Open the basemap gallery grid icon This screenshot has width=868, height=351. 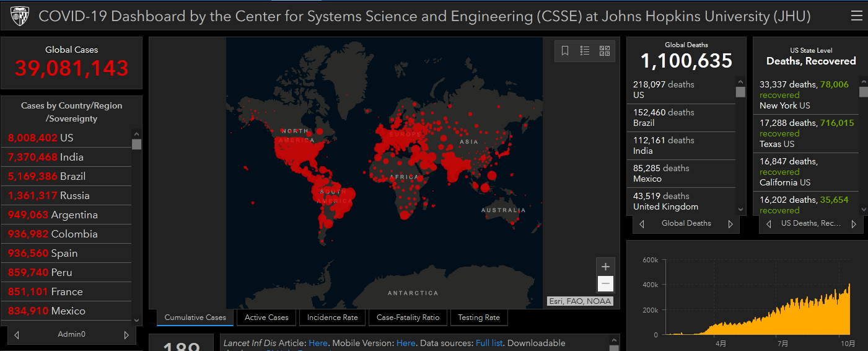coord(605,51)
